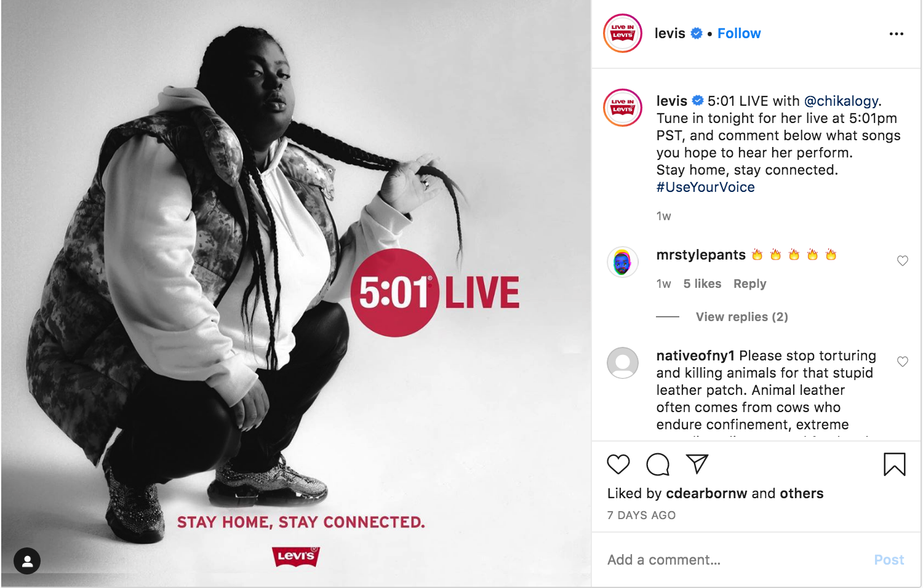The width and height of the screenshot is (923, 588).
Task: See others who liked this post
Action: (801, 493)
